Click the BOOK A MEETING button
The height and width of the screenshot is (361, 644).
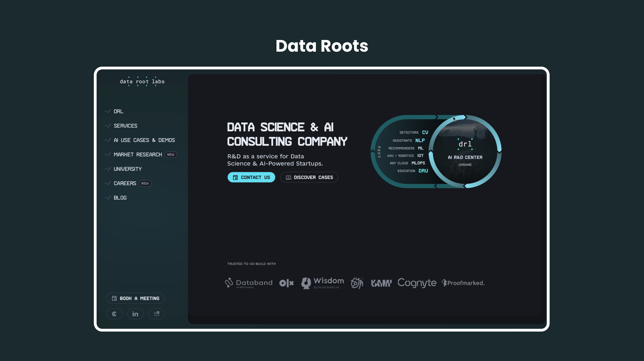(x=135, y=298)
